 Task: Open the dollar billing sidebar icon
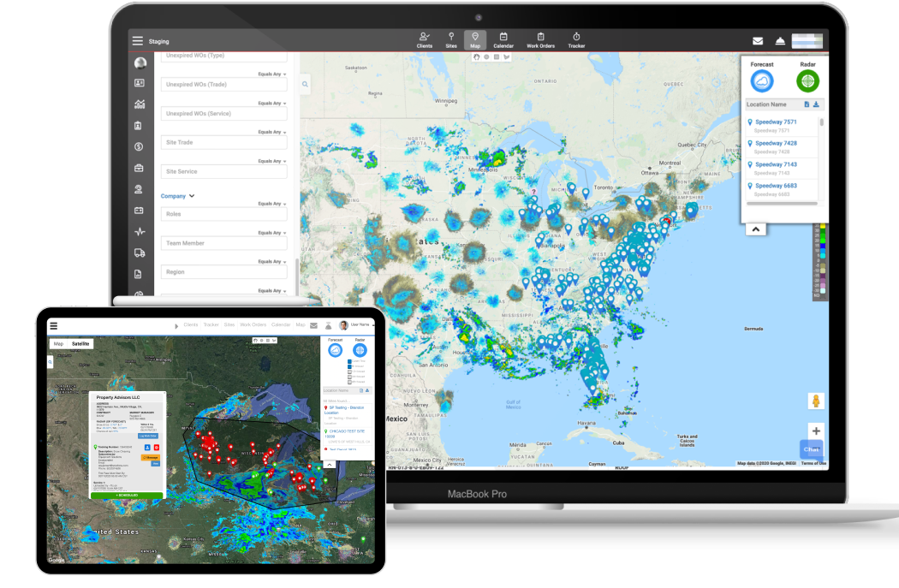coord(139,146)
